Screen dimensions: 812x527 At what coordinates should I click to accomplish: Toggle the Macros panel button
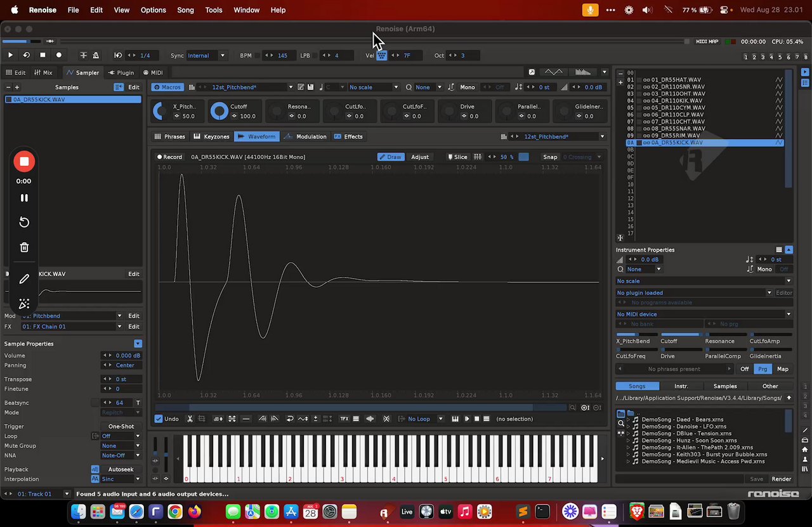(x=167, y=87)
